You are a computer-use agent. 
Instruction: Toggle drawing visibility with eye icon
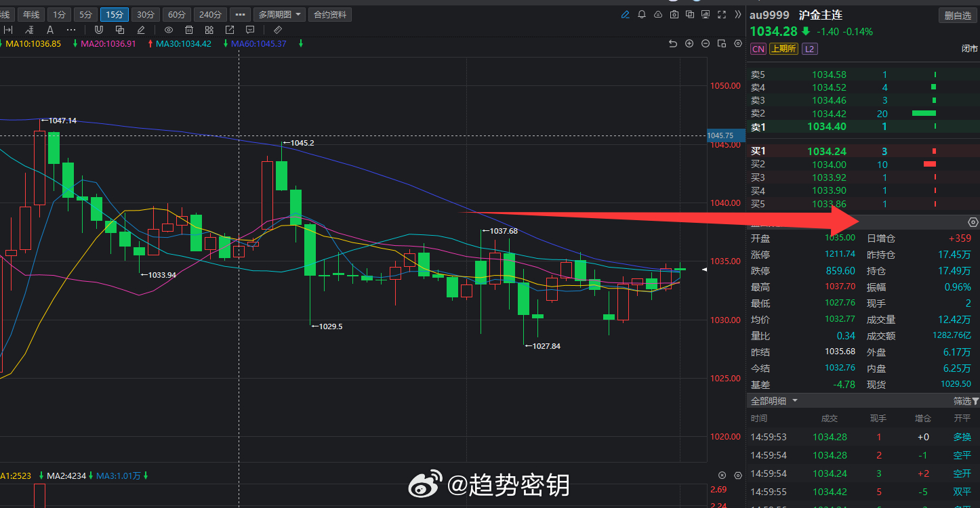tap(169, 29)
